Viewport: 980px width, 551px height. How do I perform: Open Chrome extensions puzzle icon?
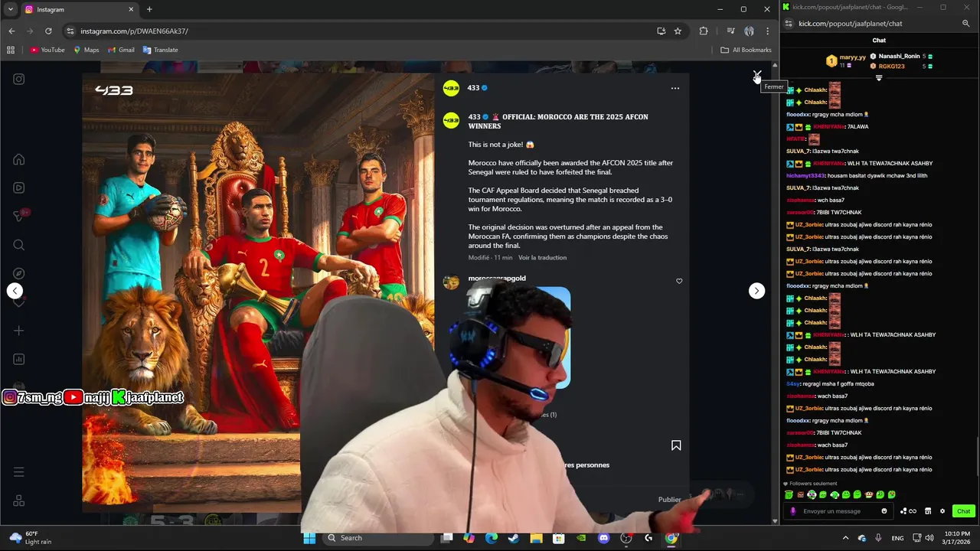[704, 31]
